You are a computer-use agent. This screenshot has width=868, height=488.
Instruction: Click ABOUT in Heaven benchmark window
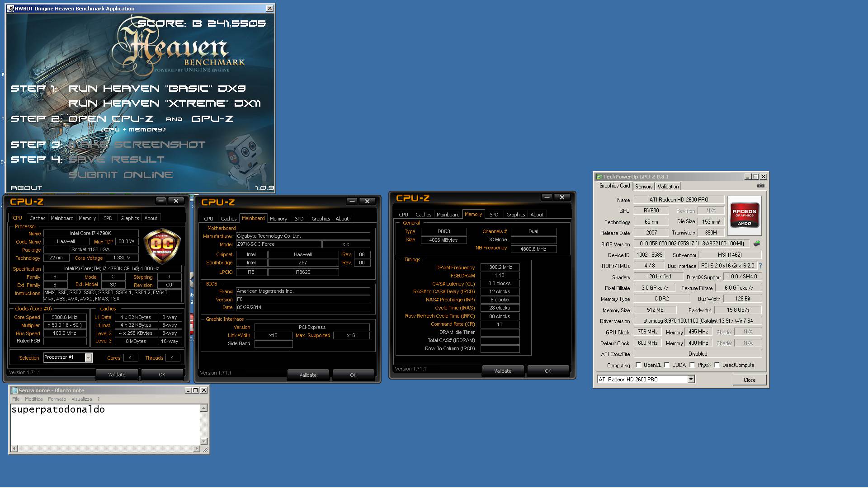(26, 188)
